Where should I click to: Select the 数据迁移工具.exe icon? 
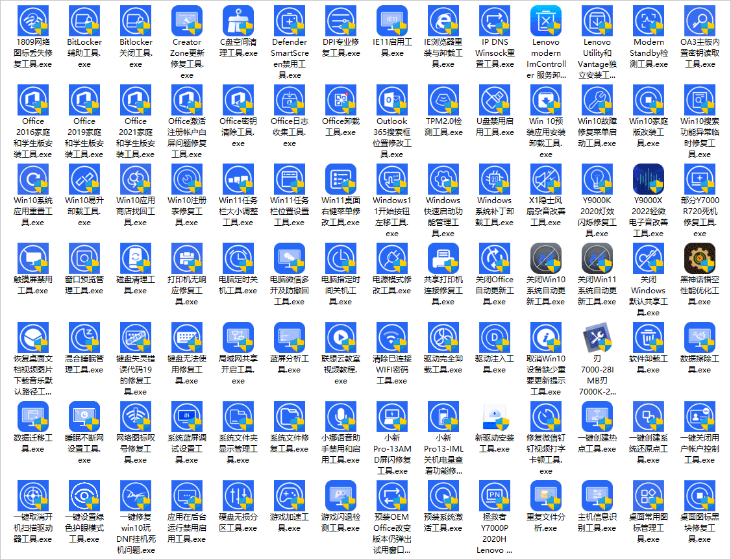[x=33, y=417]
